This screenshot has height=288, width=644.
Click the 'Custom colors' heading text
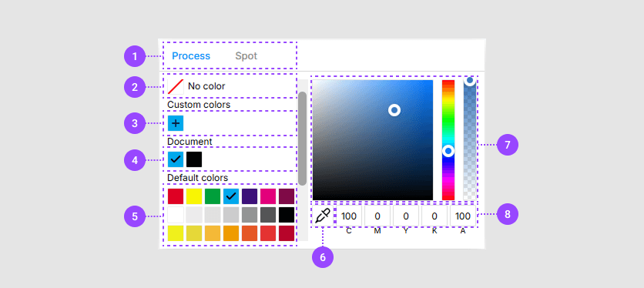click(199, 105)
